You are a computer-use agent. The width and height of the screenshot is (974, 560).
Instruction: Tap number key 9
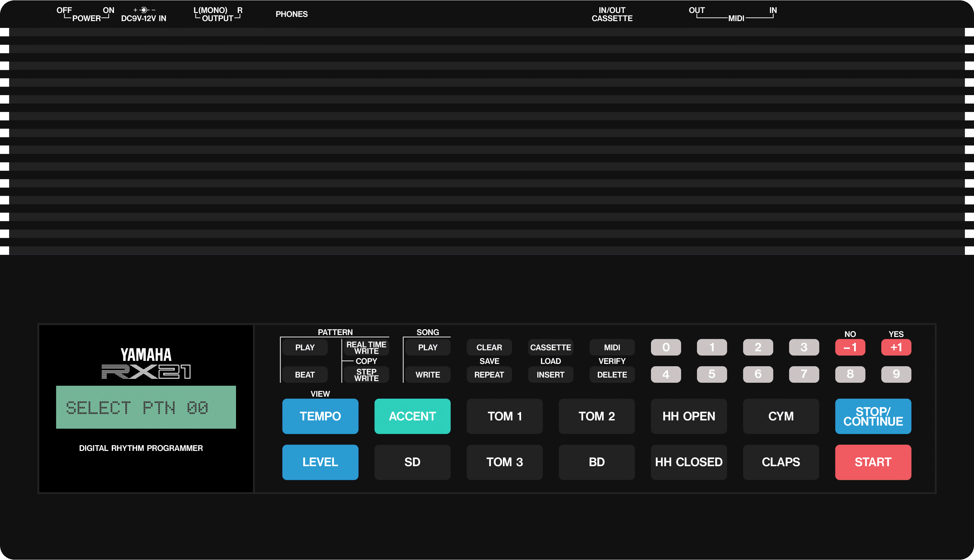pos(896,374)
